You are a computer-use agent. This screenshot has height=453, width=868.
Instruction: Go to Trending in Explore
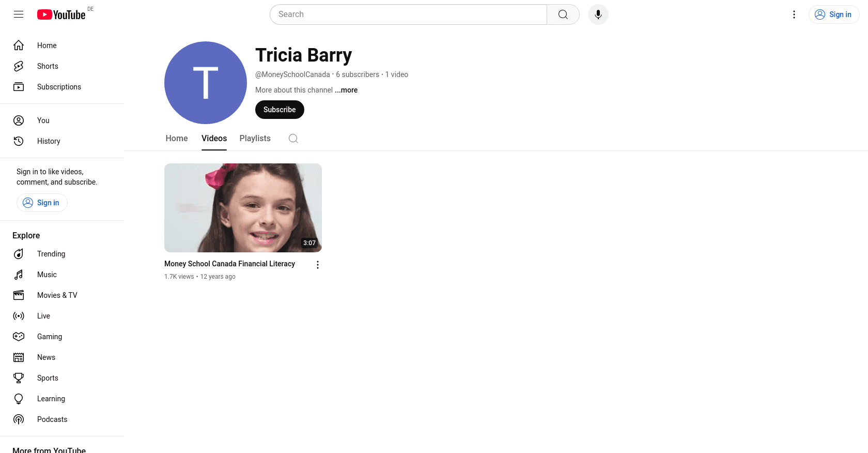(x=51, y=254)
